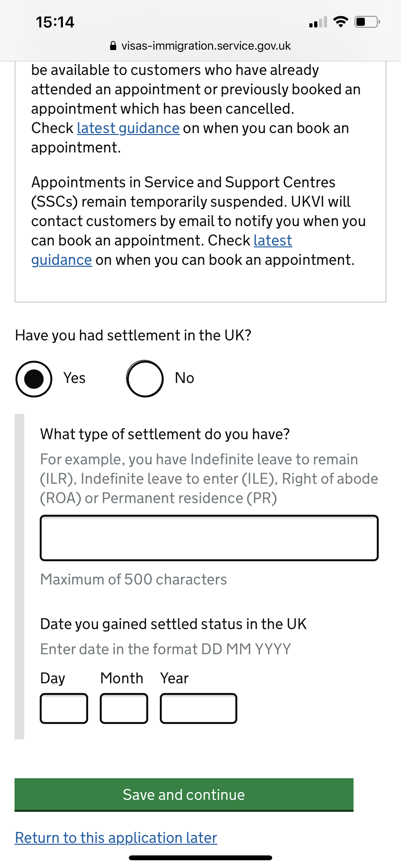
Task: Open 'Return to this application later' link
Action: (116, 838)
